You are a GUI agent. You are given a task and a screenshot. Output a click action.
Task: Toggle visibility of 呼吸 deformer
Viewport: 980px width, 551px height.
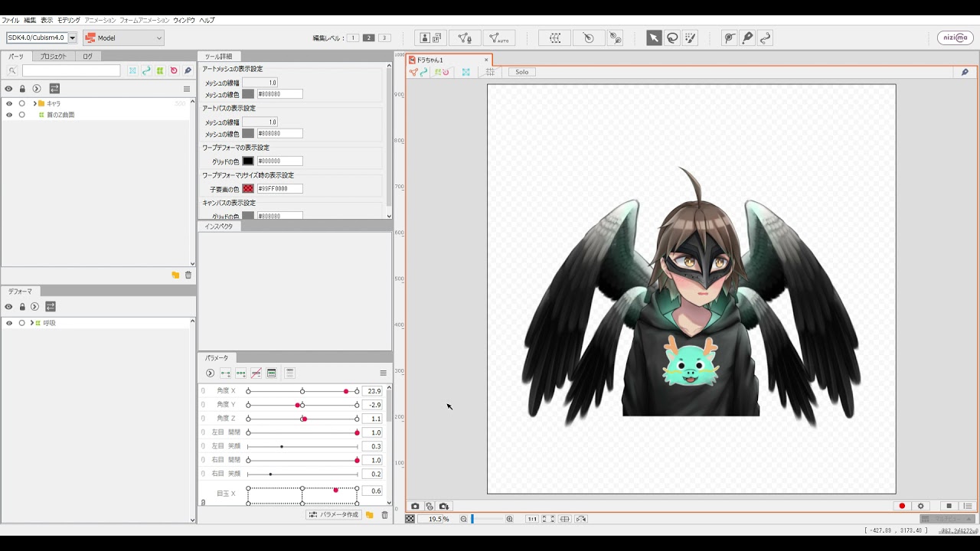[9, 323]
